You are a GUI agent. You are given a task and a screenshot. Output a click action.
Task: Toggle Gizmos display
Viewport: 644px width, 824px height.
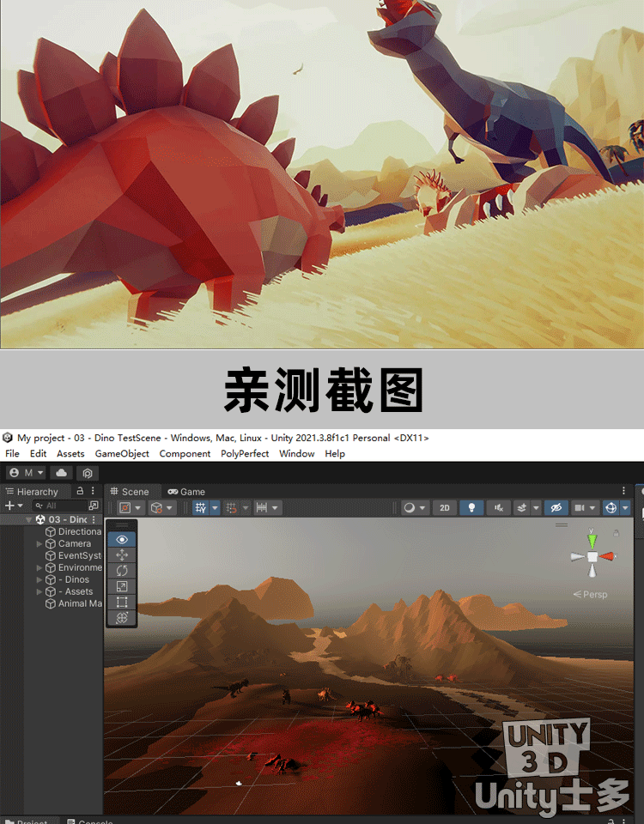(x=611, y=507)
